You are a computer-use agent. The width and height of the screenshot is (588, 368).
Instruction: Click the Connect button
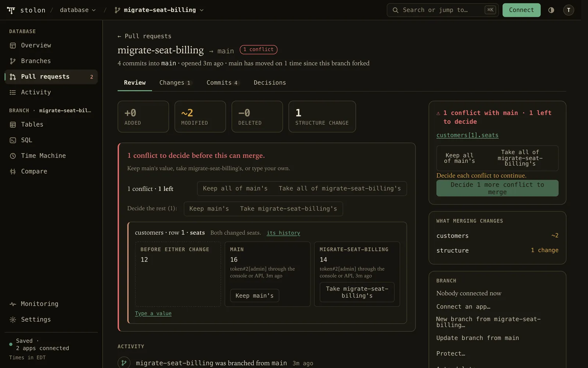521,10
